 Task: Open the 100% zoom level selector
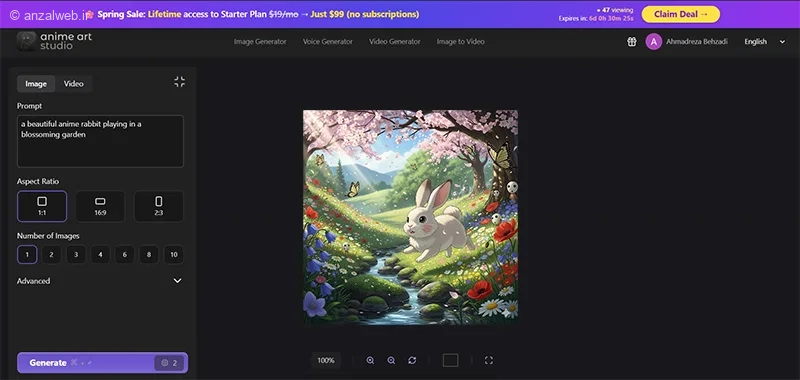(326, 361)
